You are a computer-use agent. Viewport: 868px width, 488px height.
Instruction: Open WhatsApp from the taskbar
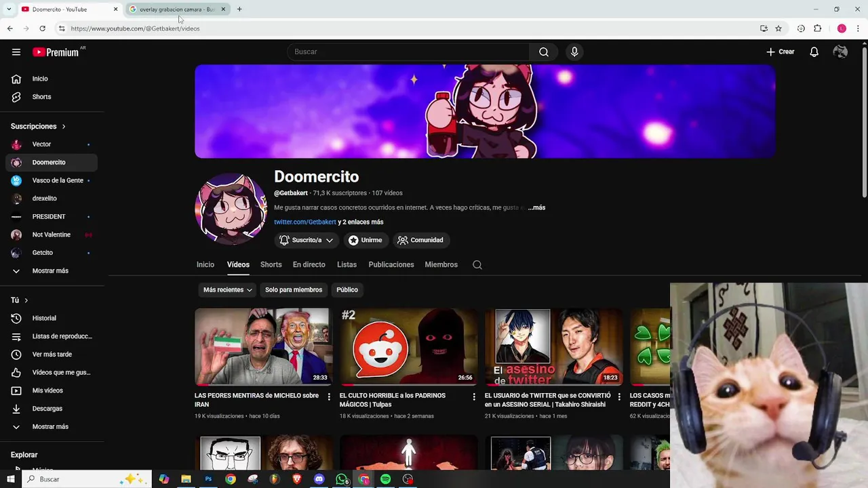[342, 479]
